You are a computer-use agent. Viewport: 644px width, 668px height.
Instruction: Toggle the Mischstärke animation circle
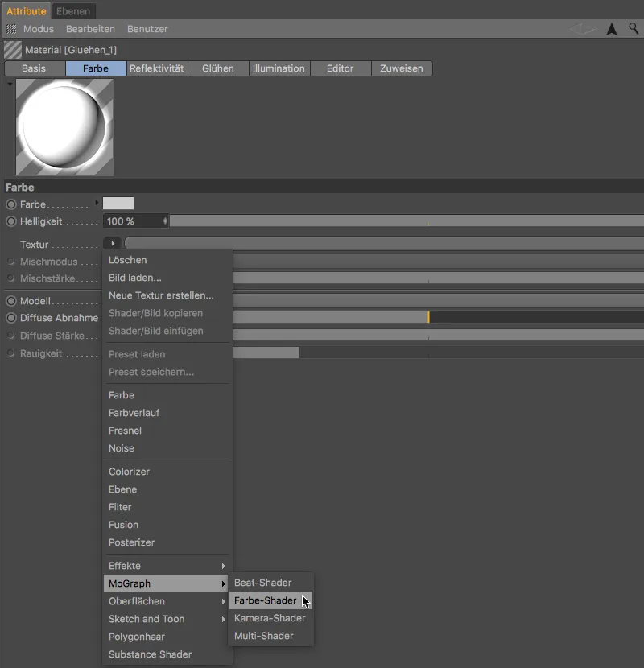pyautogui.click(x=11, y=278)
